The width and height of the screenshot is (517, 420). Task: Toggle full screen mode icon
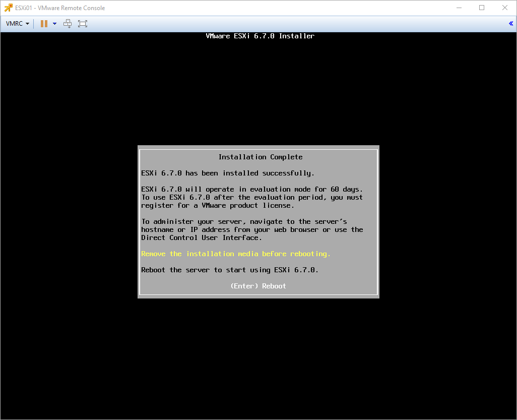[83, 23]
